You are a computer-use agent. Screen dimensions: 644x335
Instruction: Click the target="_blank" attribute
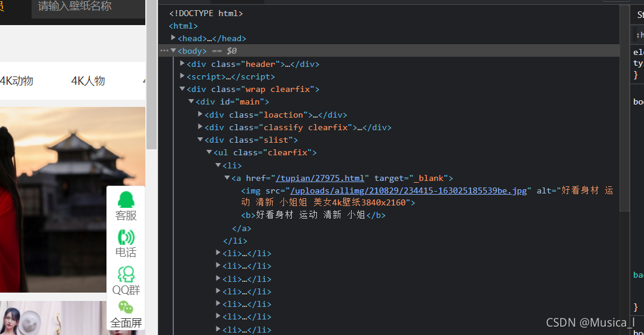(x=411, y=178)
